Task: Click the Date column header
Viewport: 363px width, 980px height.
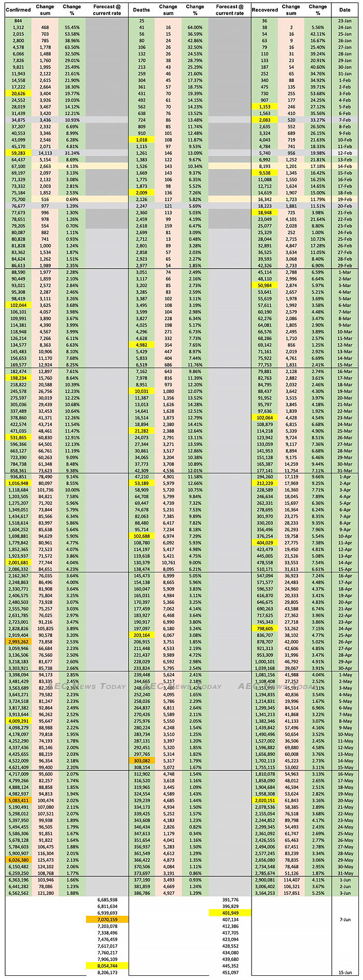Action: pos(345,10)
